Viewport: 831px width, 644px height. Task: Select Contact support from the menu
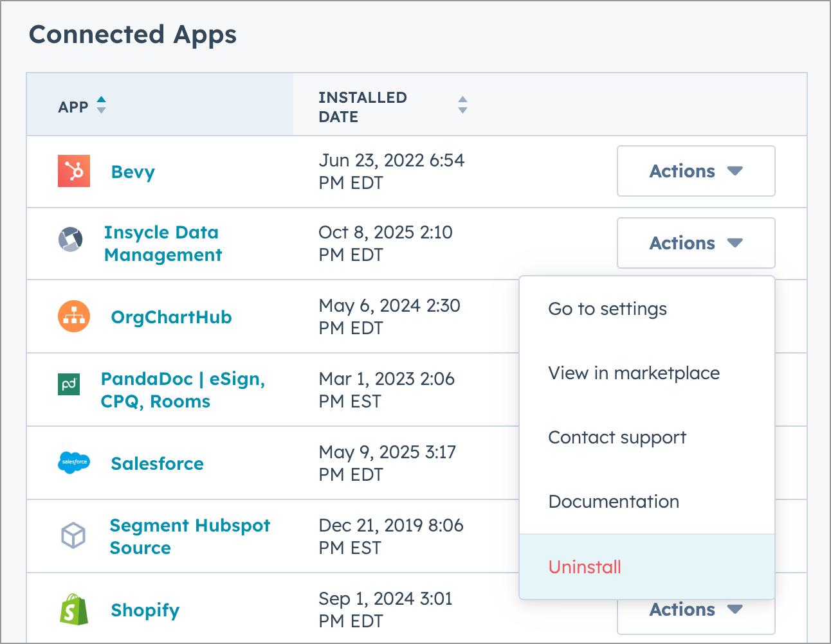click(617, 437)
